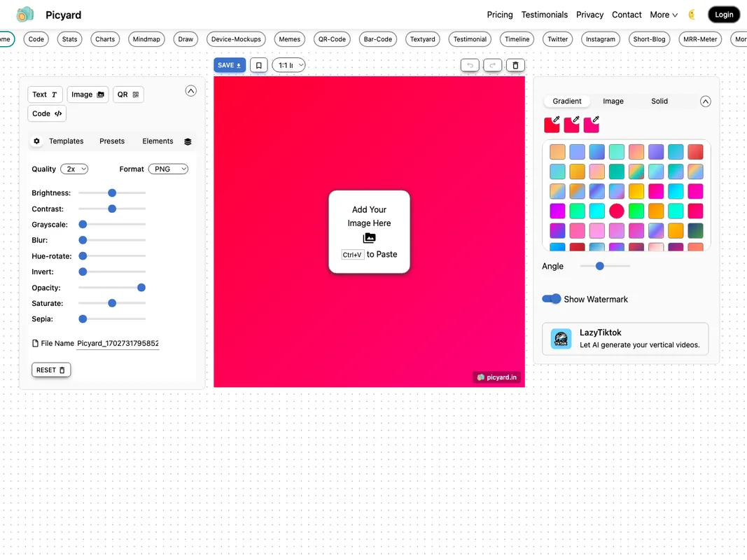
Task: Open the Image insert tool
Action: point(87,94)
